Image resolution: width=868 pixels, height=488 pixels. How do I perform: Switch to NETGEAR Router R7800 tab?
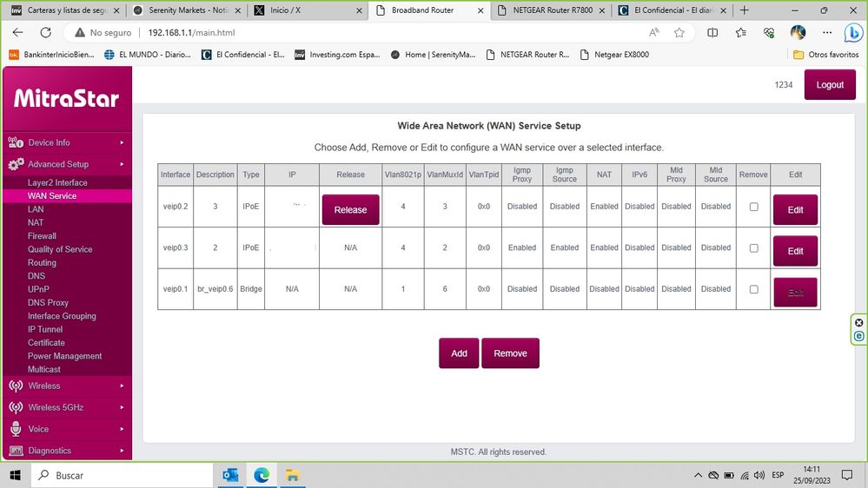[549, 10]
